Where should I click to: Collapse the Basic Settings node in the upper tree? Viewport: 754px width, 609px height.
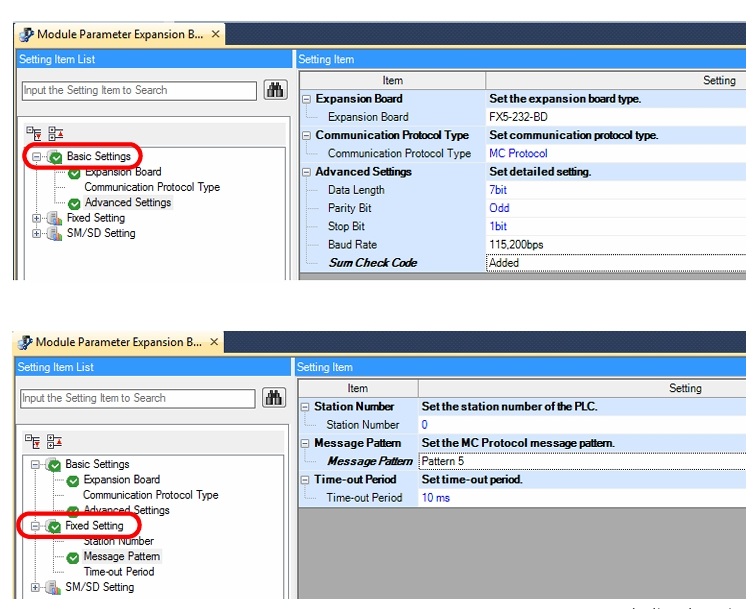pos(37,157)
